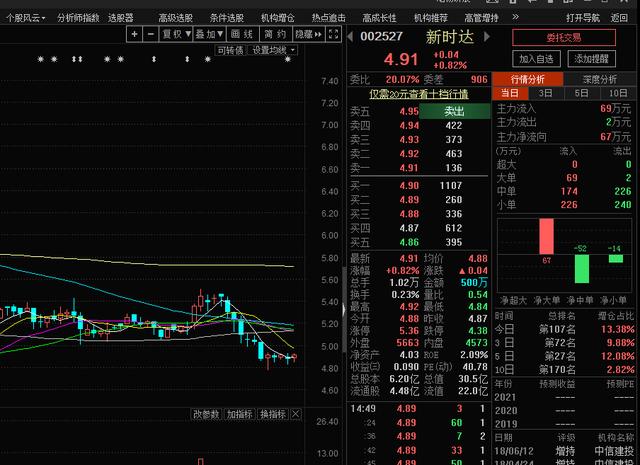Click 加指标 button
Screen dimensions: 640x465
[x=240, y=414]
